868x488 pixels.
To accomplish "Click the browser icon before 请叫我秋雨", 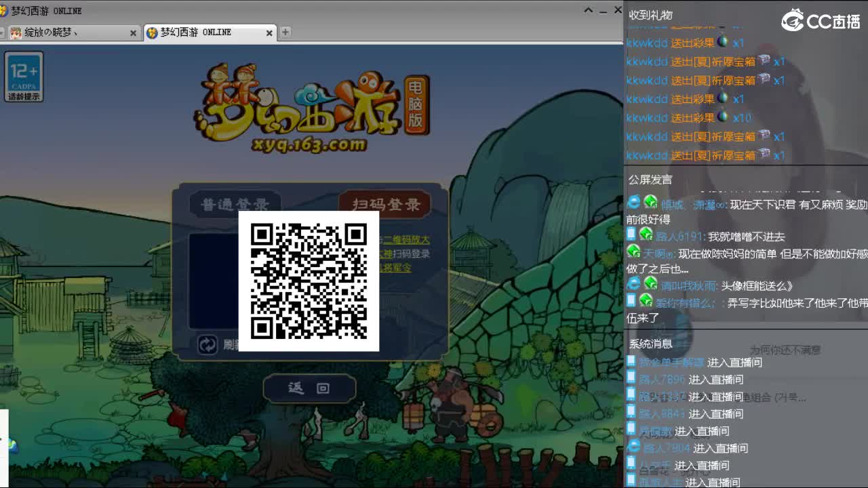I will [x=634, y=284].
